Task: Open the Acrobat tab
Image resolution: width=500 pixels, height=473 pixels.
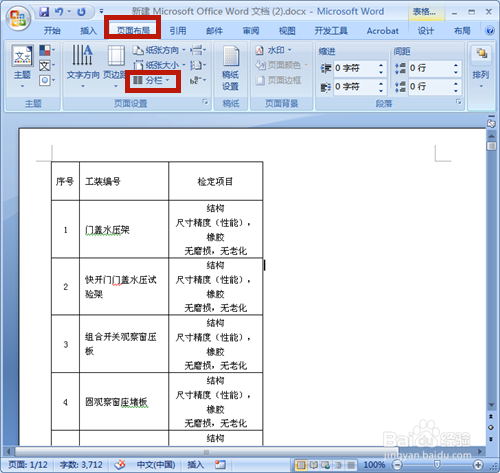Action: point(383,31)
